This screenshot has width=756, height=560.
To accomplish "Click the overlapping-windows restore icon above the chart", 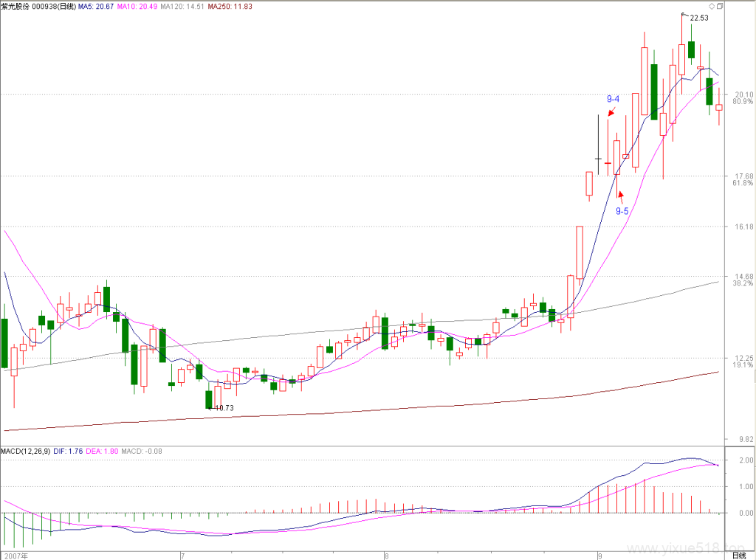I will coord(720,6).
